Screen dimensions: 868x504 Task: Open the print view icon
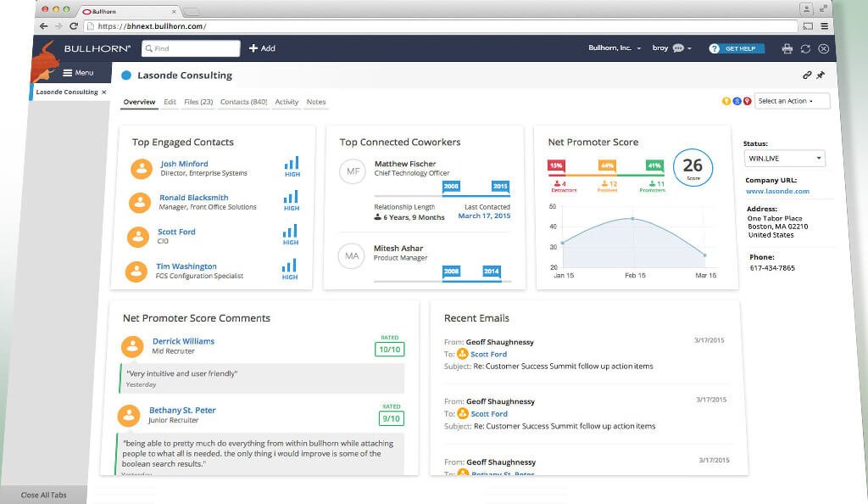click(789, 48)
